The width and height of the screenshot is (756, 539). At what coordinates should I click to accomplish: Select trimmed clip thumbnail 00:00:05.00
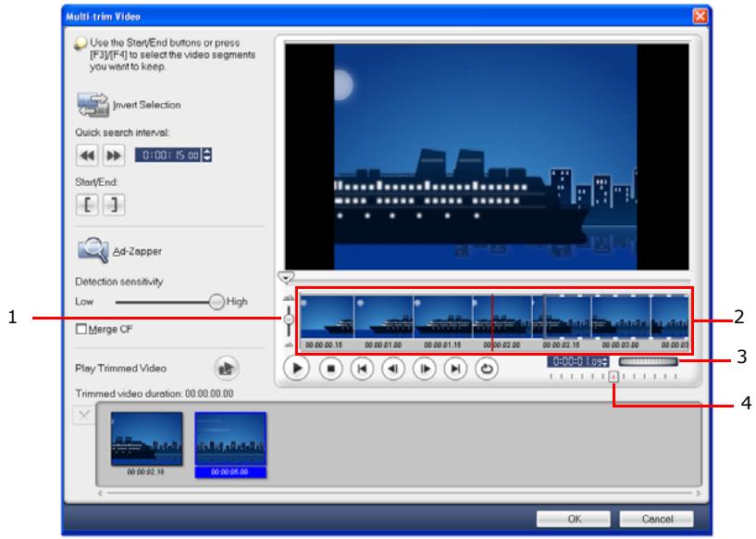coord(230,439)
